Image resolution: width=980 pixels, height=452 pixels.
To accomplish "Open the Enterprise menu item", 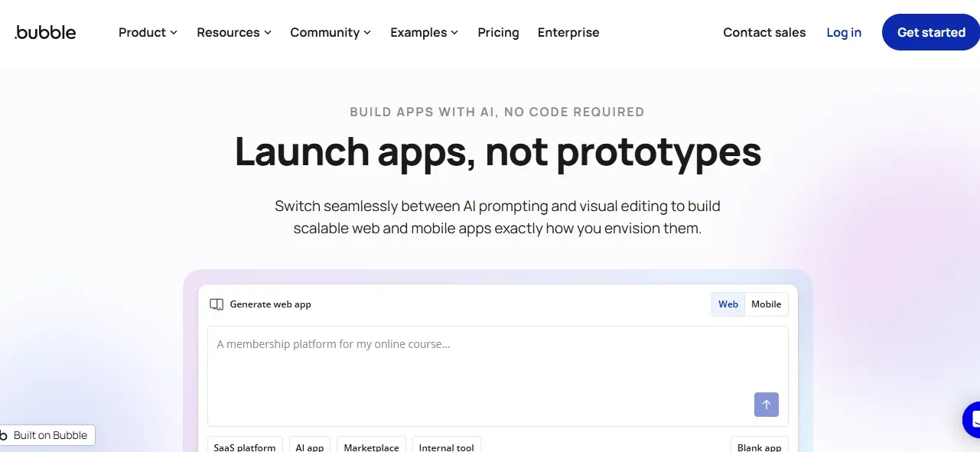I will click(x=568, y=32).
